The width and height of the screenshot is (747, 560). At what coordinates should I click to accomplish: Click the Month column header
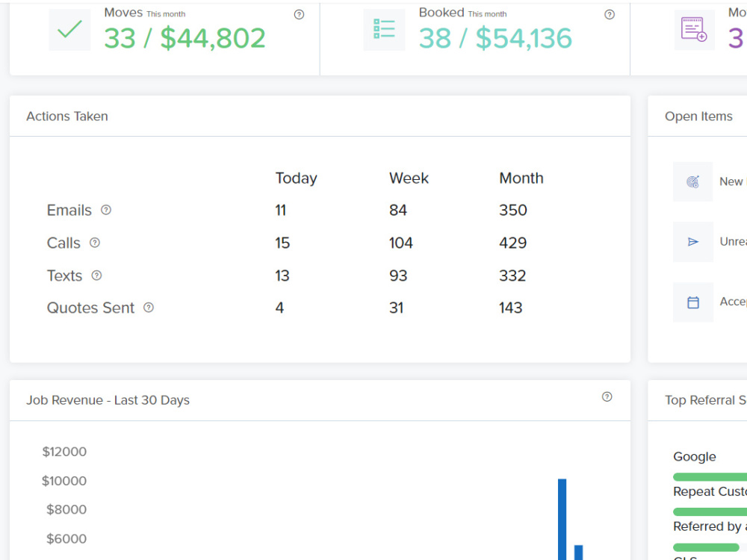(521, 178)
